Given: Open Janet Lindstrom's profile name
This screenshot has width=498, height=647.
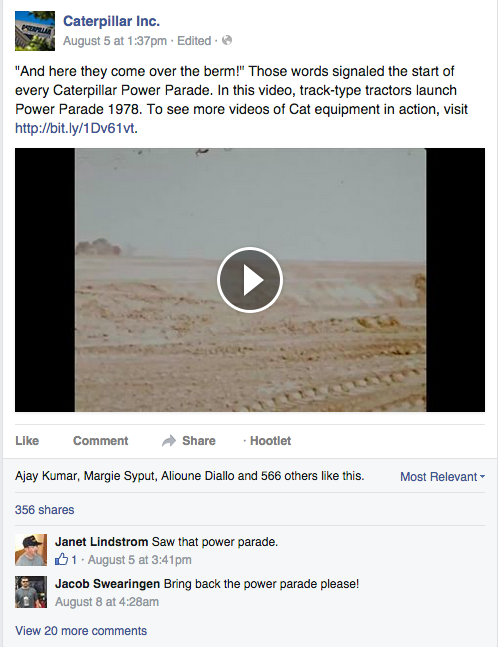Looking at the screenshot, I should click(x=101, y=541).
